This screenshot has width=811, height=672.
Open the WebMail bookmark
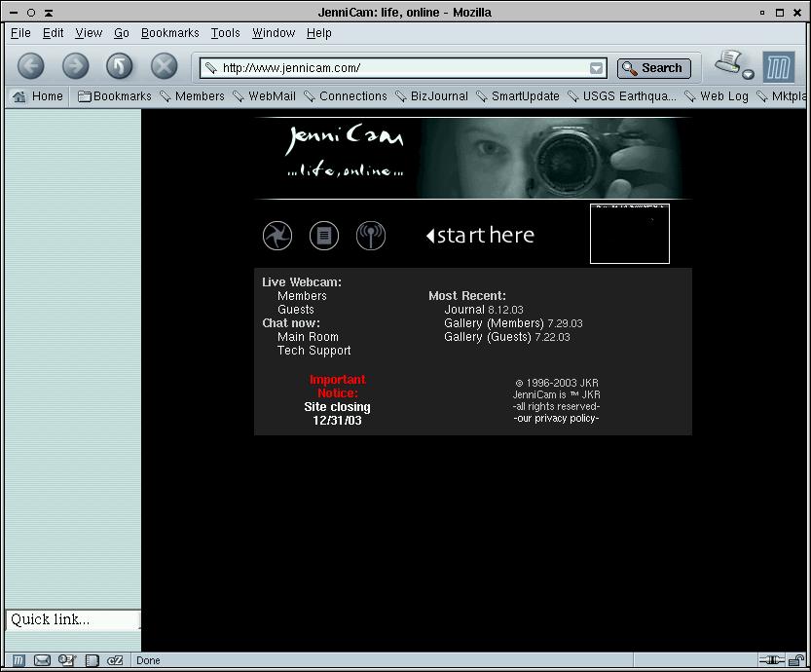coord(264,96)
